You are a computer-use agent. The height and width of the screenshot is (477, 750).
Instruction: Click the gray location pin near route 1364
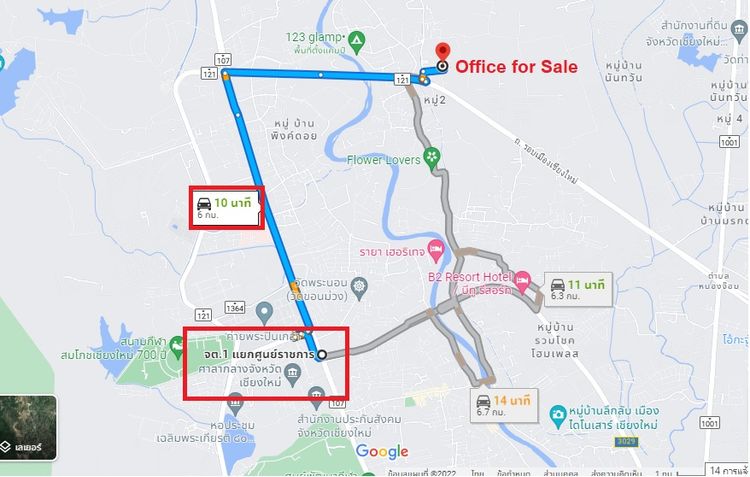pyautogui.click(x=264, y=313)
